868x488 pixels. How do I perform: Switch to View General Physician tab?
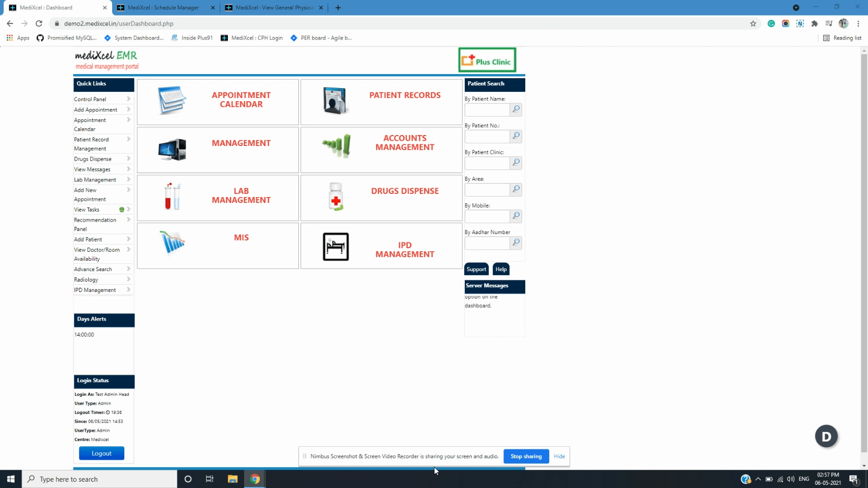(274, 8)
